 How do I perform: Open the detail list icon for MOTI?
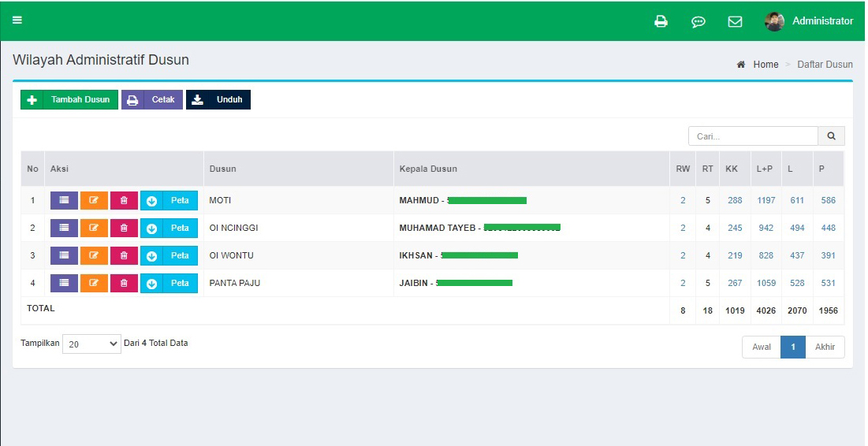(64, 200)
